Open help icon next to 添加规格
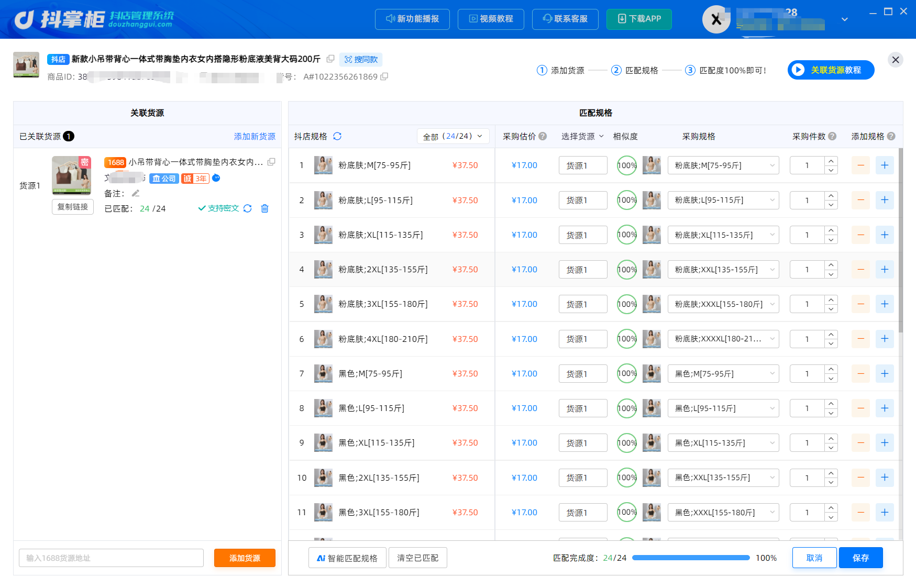The height and width of the screenshot is (588, 916). [891, 136]
